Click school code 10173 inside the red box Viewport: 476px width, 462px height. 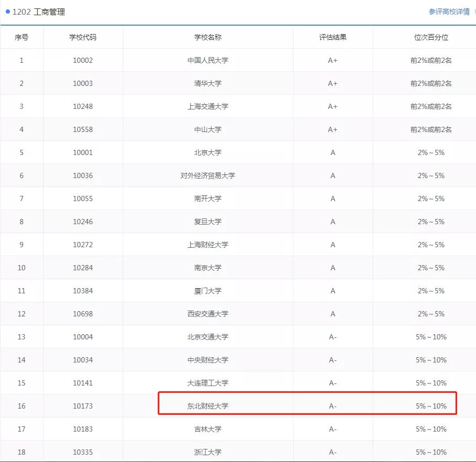point(82,405)
